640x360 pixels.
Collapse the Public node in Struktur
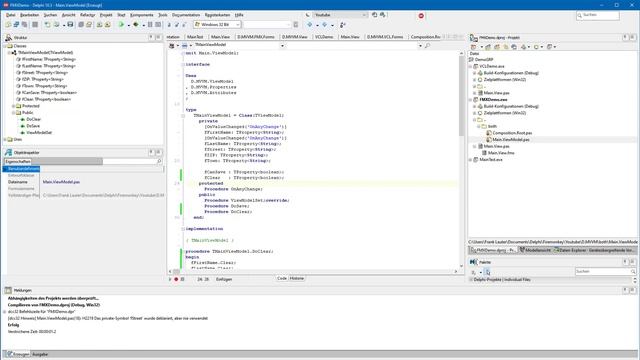[13, 113]
